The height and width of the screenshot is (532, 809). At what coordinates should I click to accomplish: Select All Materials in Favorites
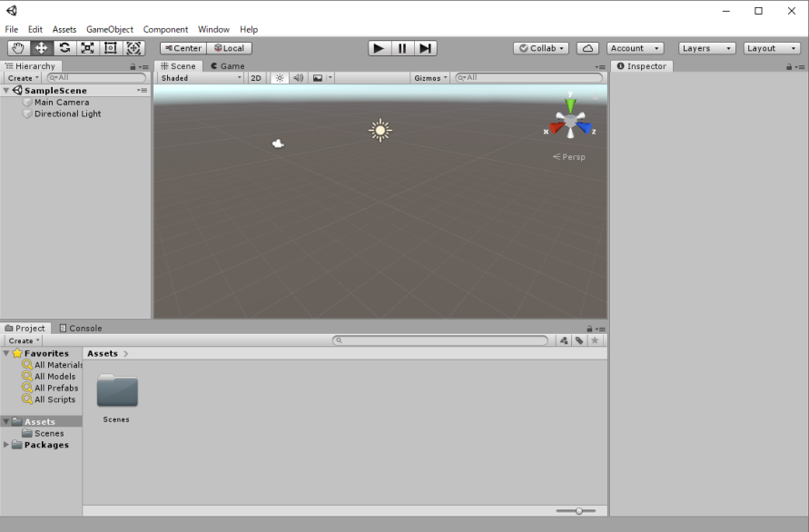pyautogui.click(x=52, y=365)
